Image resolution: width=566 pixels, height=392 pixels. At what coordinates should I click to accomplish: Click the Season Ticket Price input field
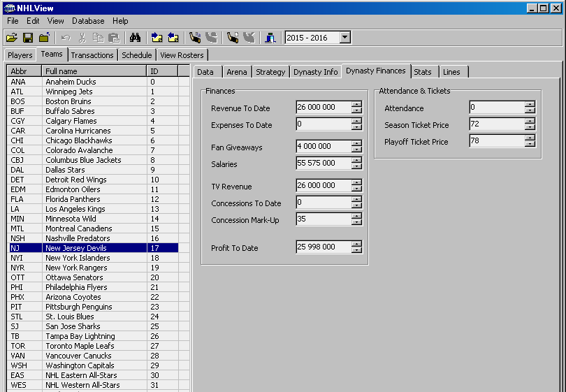coord(497,124)
